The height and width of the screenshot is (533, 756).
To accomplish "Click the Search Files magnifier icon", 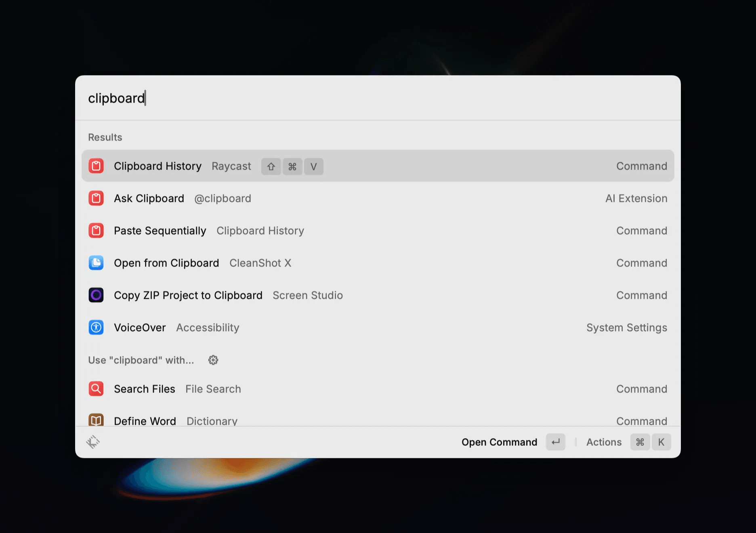I will (96, 389).
